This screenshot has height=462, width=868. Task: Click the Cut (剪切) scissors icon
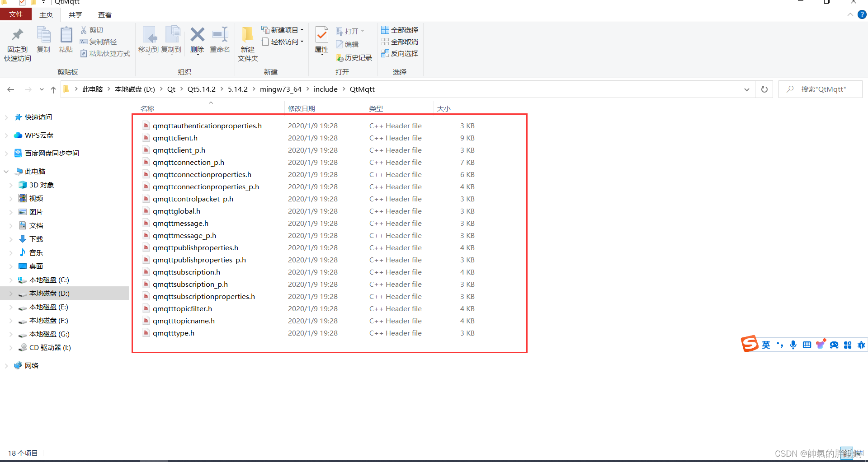point(84,30)
